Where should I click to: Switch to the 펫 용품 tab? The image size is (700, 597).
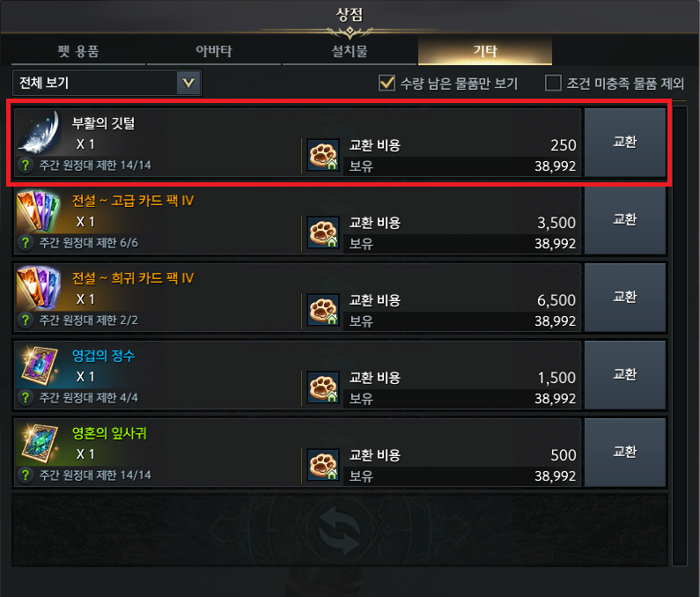click(x=78, y=51)
